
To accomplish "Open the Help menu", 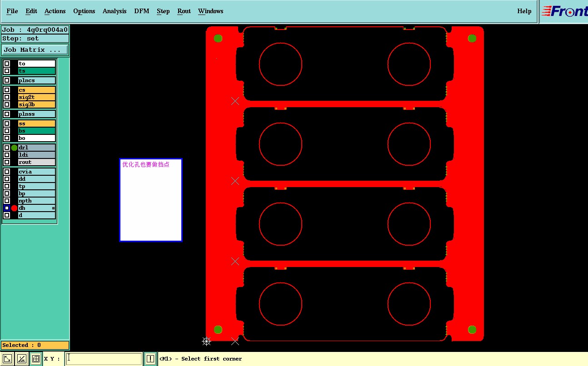I will tap(524, 11).
